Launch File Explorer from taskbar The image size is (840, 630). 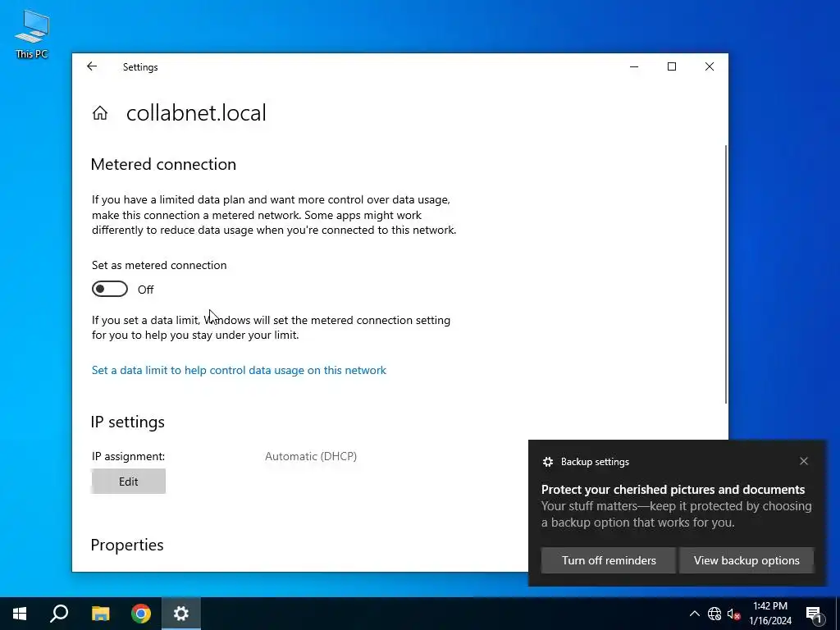coord(100,614)
